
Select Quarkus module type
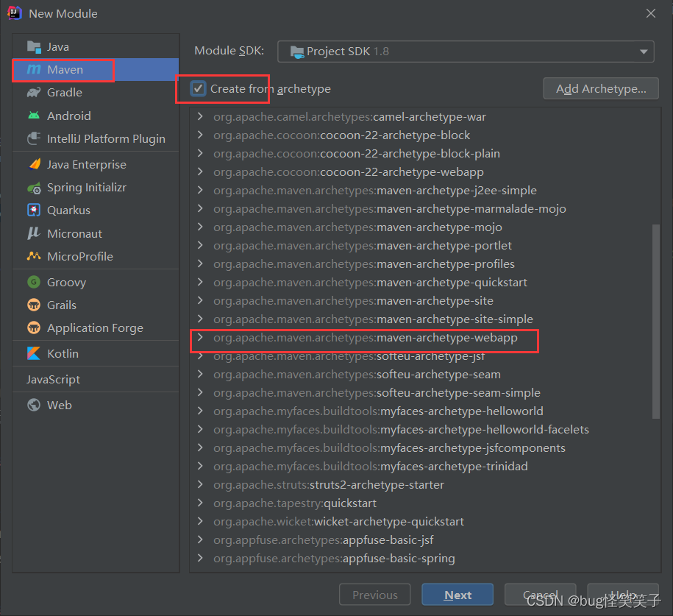[96, 210]
